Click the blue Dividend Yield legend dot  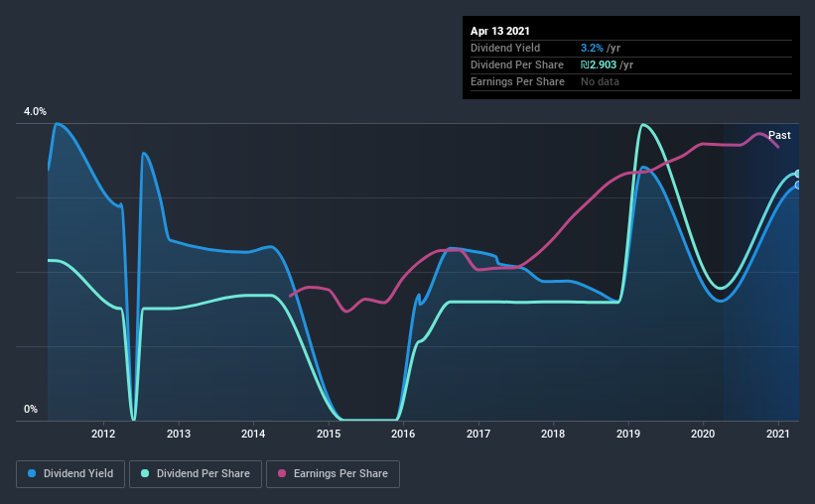coord(32,473)
